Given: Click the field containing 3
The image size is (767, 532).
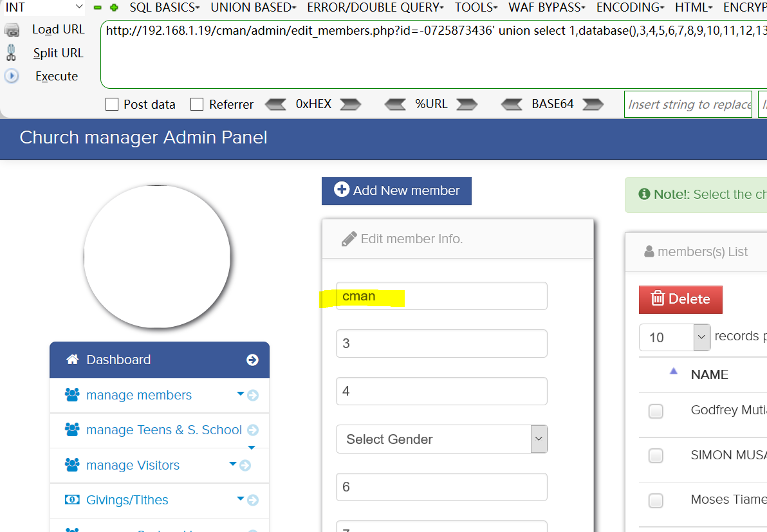Looking at the screenshot, I should click(x=441, y=344).
